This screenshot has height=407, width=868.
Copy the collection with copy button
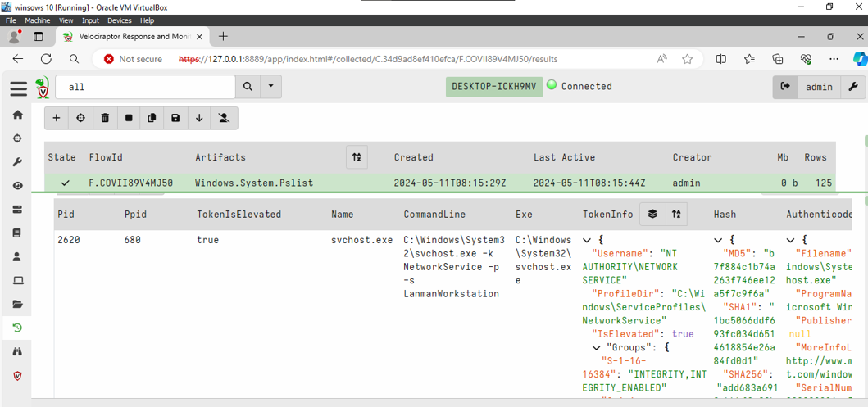(x=152, y=118)
